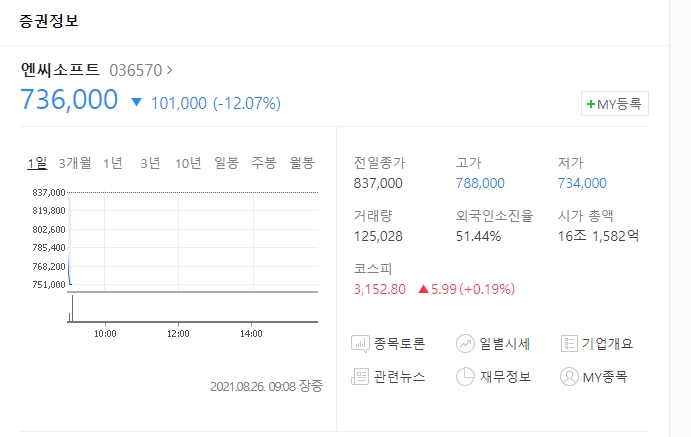
Task: Select the 월봉 monthly candle chart
Action: tap(302, 163)
